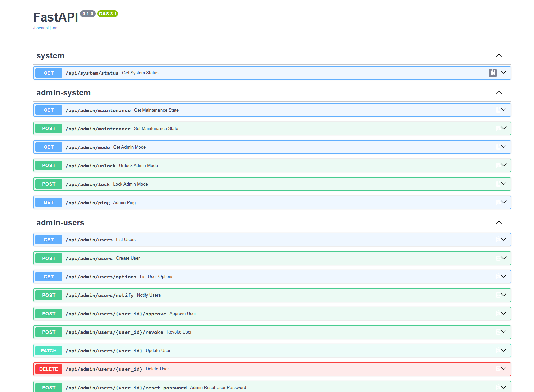Expand the Create User chevron
The width and height of the screenshot is (534, 392).
coord(504,258)
